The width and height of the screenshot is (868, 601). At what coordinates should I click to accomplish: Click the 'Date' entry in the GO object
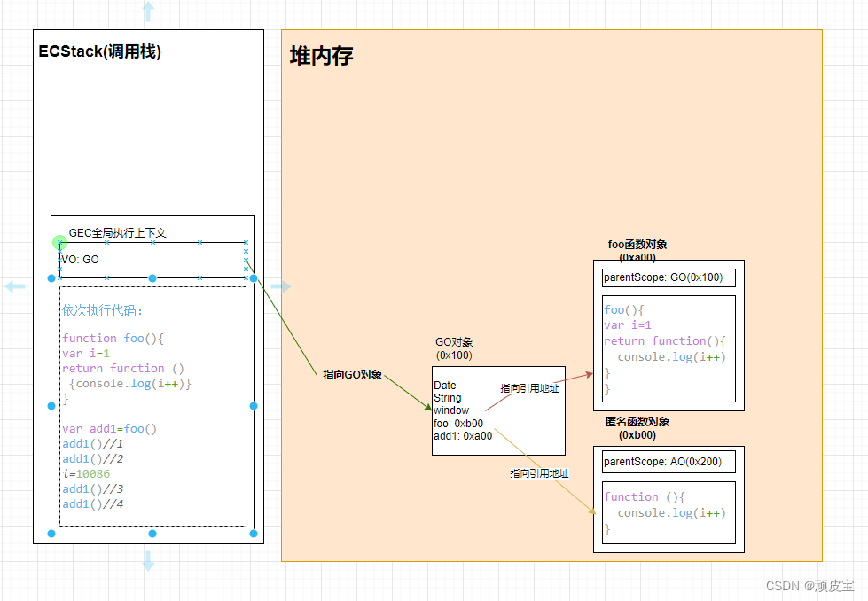pos(445,386)
